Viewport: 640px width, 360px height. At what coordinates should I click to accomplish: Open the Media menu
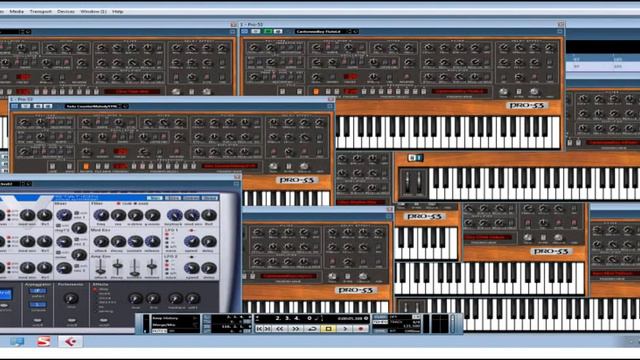[16, 11]
